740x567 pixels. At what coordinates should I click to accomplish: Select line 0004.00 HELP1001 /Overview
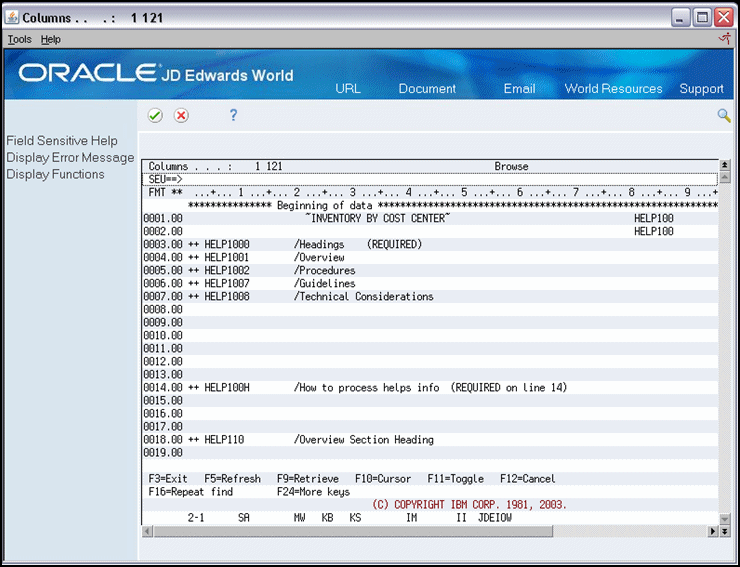click(x=429, y=257)
